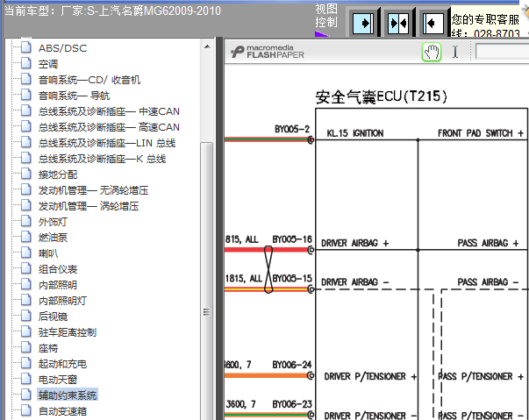This screenshot has height=420, width=529.
Task: Select the 内部照明 entry
Action: pos(58,285)
